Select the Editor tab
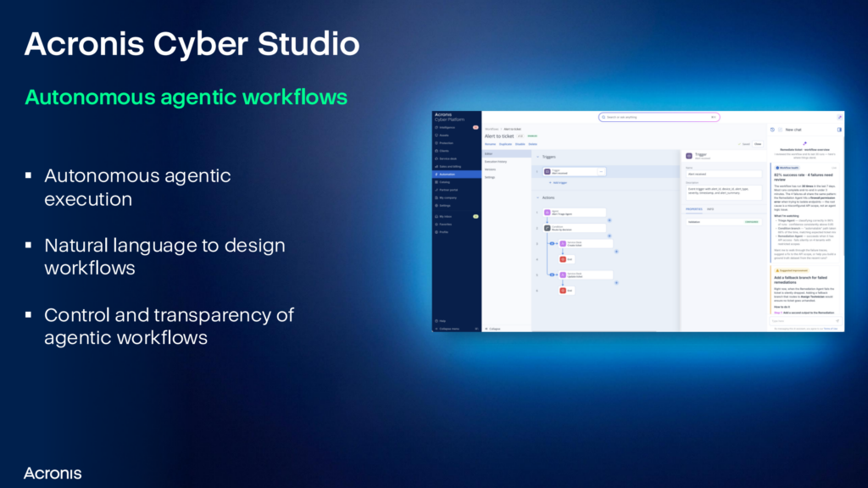 [x=507, y=154]
